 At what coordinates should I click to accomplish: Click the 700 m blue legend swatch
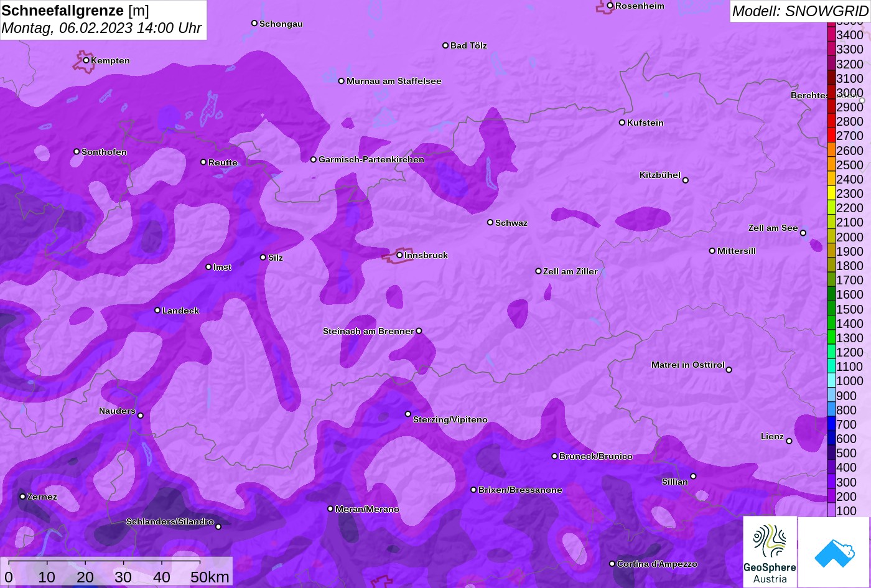(x=831, y=424)
